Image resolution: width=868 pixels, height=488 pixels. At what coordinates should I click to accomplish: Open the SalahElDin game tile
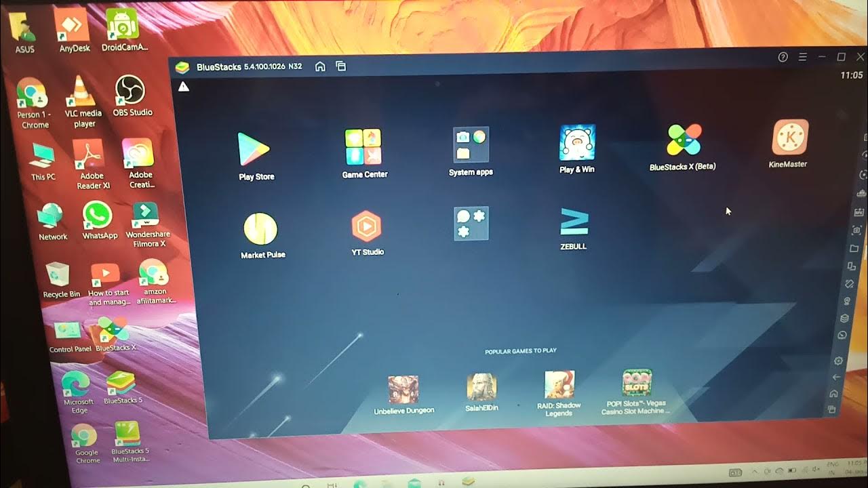(x=481, y=387)
